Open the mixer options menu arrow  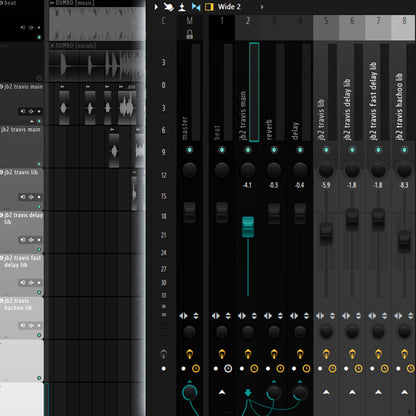156,7
